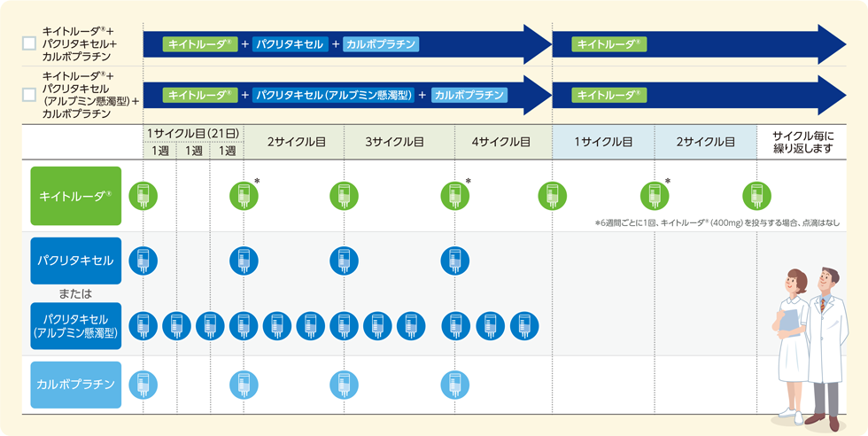Click the light-blue カルボプラチン drip icon in week one

143,385
